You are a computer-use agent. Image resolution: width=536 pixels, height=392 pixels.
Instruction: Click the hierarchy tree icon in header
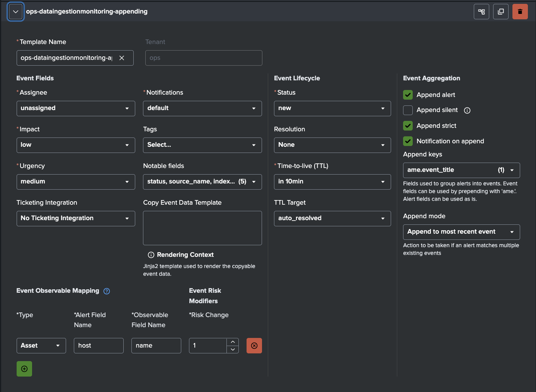click(481, 12)
